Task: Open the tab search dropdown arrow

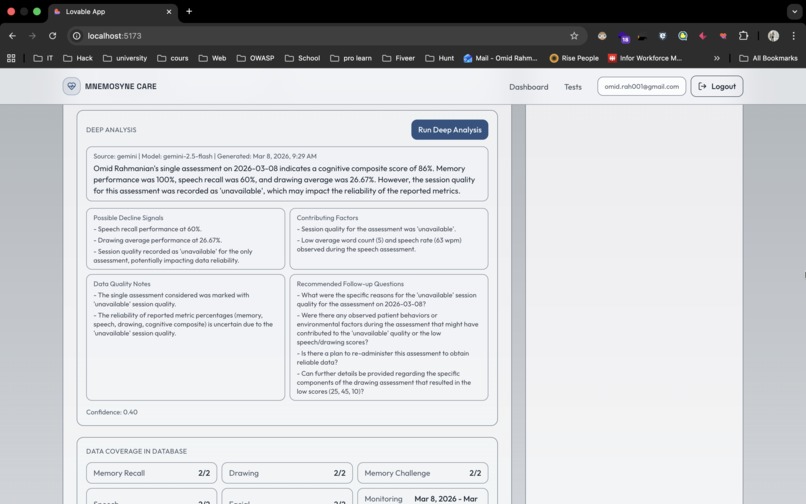Action: pyautogui.click(x=795, y=11)
